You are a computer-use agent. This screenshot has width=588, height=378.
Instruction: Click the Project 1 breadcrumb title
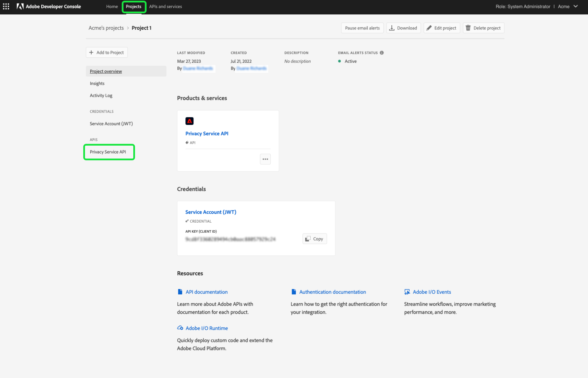click(142, 28)
